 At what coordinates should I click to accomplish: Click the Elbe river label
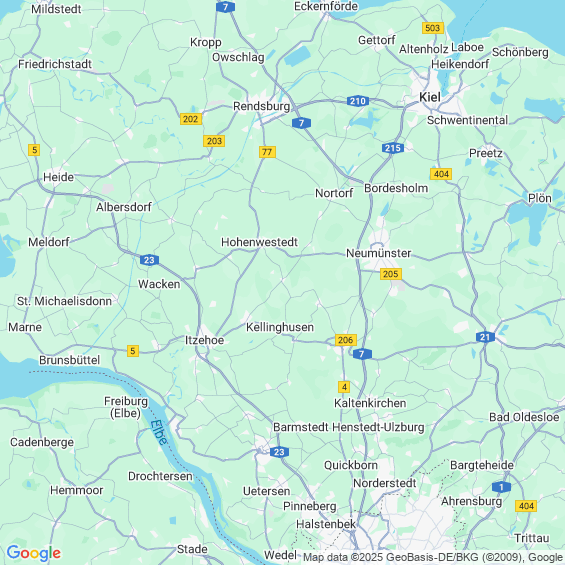(159, 432)
